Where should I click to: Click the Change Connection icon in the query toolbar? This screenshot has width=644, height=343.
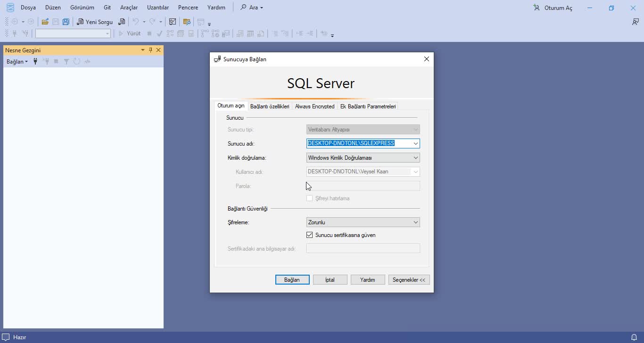point(25,33)
